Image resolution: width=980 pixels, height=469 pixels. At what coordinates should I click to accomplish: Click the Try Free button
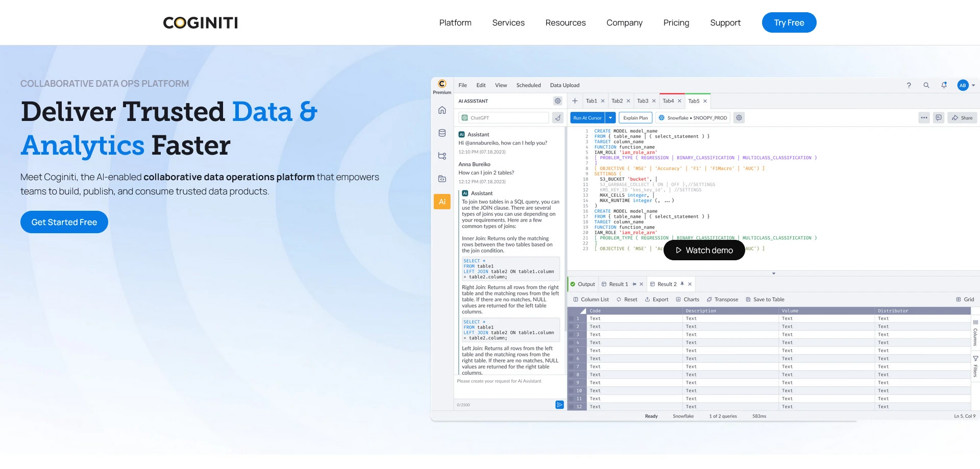tap(789, 22)
